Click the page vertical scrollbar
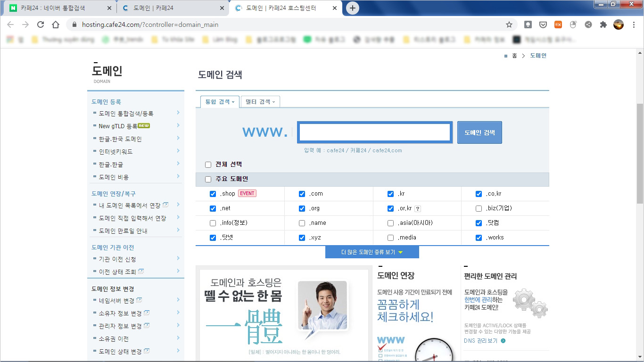This screenshot has width=644, height=362. (640, 153)
